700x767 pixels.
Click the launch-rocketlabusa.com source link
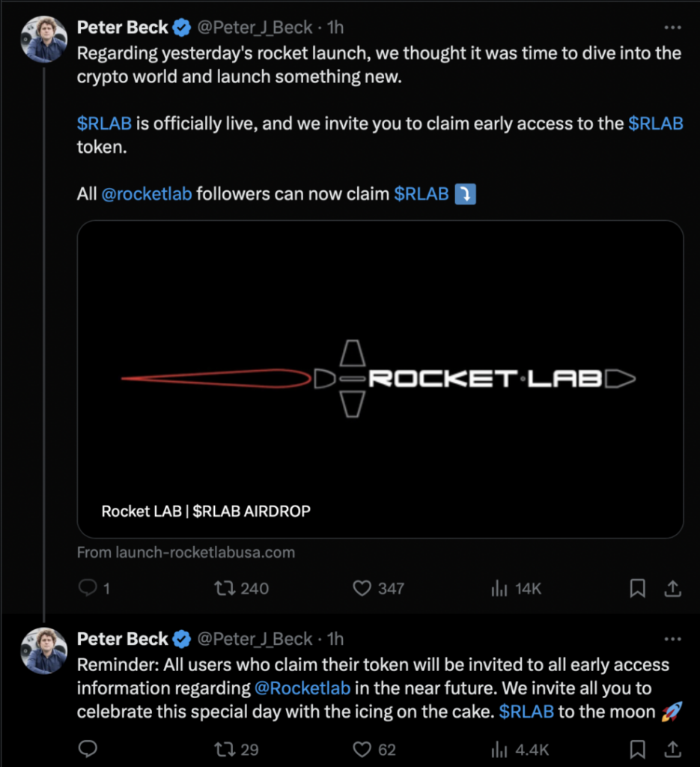tap(186, 553)
